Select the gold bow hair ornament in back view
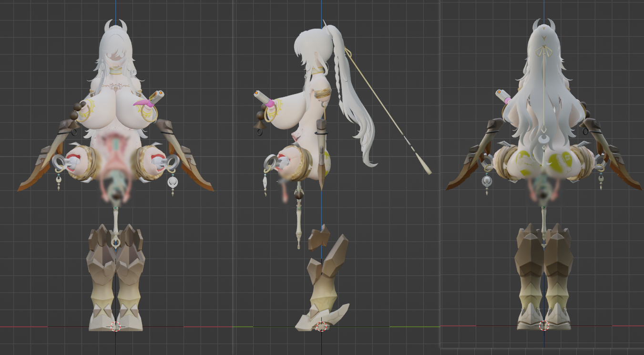644x355 pixels. (543, 51)
